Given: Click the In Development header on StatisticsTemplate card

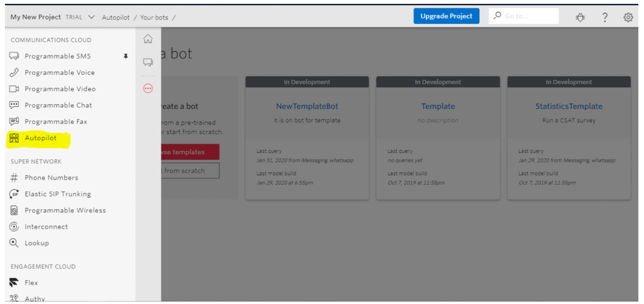Looking at the screenshot, I should [569, 82].
